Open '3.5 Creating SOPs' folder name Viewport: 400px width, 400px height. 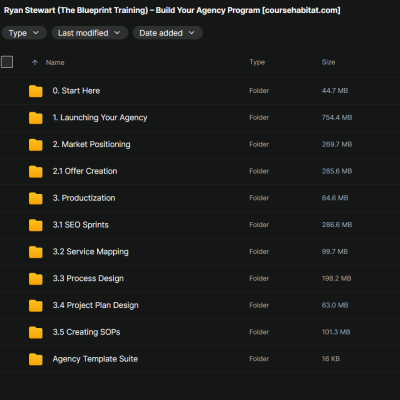[86, 332]
